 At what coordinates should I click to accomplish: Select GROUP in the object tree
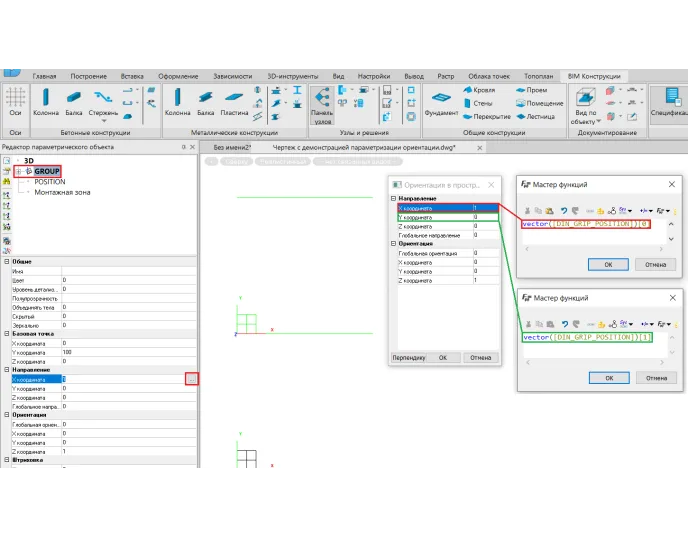click(47, 171)
